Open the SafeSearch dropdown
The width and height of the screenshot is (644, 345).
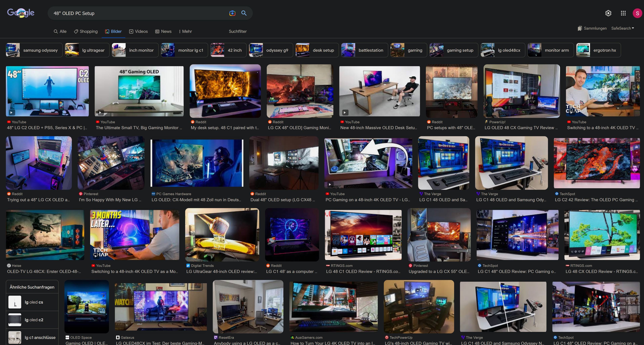point(622,28)
